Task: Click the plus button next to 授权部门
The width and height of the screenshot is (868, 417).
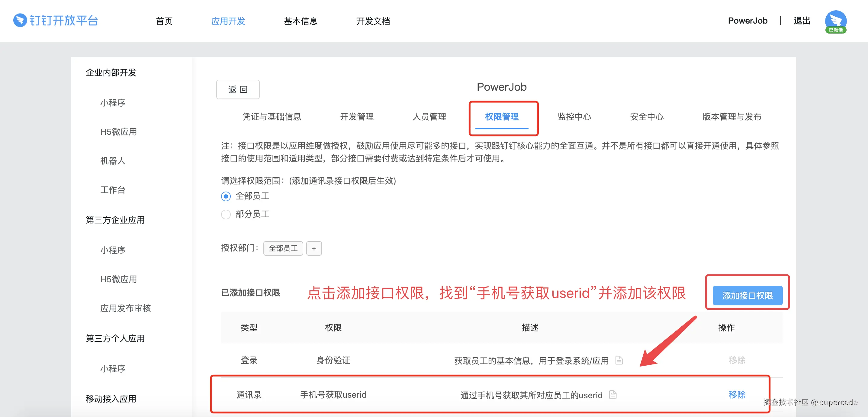Action: pos(314,248)
